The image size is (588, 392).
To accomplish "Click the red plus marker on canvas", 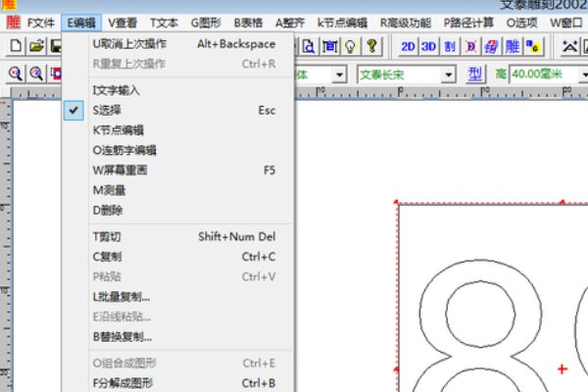I will (x=562, y=369).
